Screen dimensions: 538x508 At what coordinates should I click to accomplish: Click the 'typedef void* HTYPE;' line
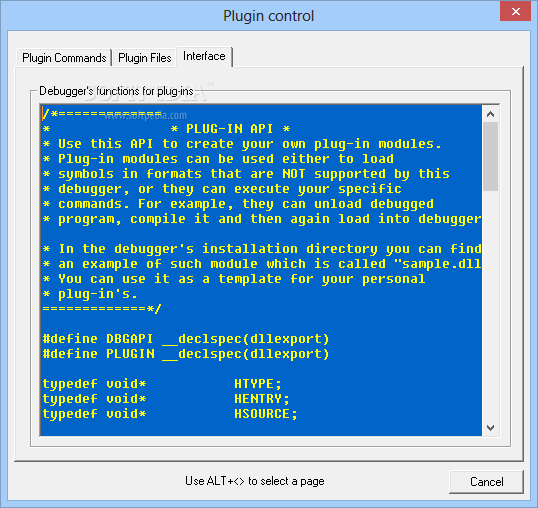pos(162,384)
